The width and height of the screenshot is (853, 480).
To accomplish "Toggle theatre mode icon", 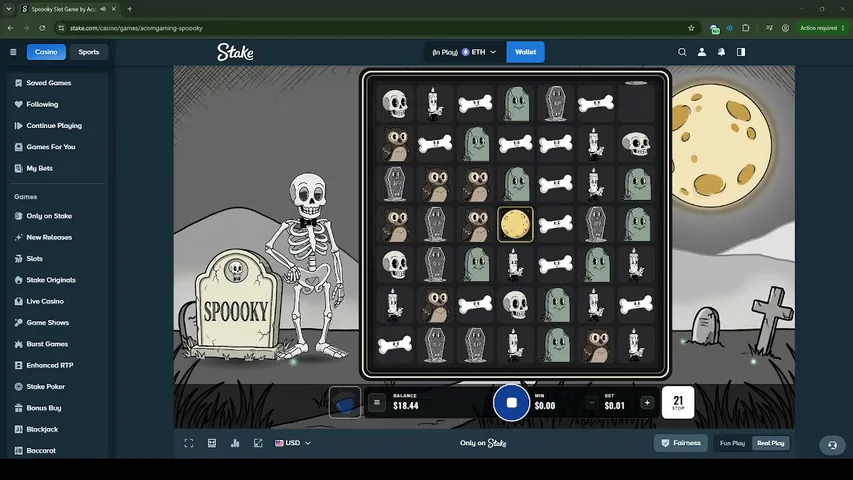I will point(212,443).
